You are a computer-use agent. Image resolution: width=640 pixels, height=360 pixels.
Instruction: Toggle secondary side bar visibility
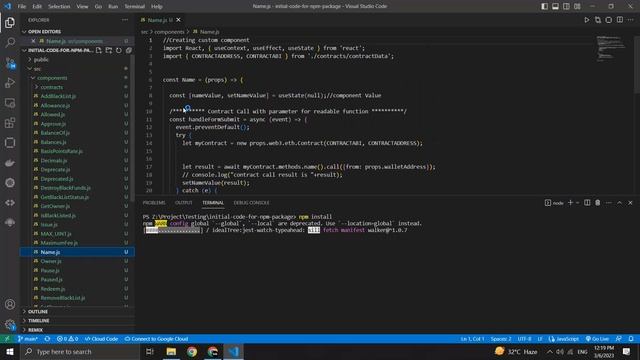pos(566,6)
